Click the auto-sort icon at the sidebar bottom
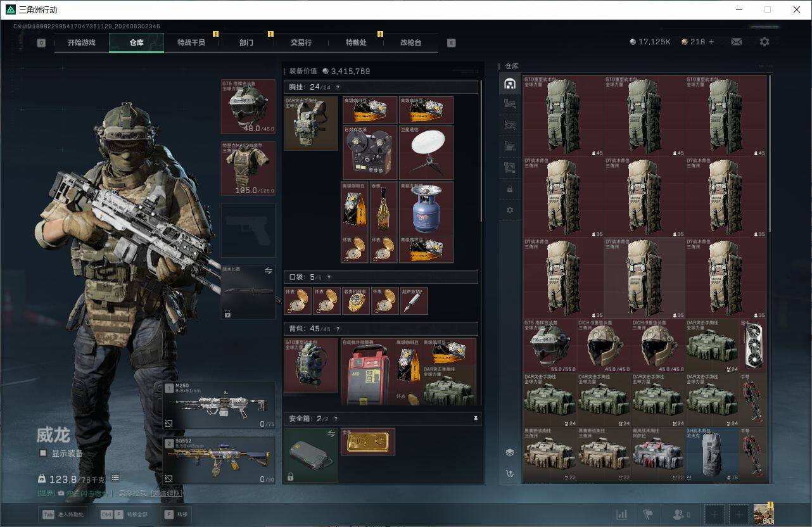812x527 pixels. point(510,473)
